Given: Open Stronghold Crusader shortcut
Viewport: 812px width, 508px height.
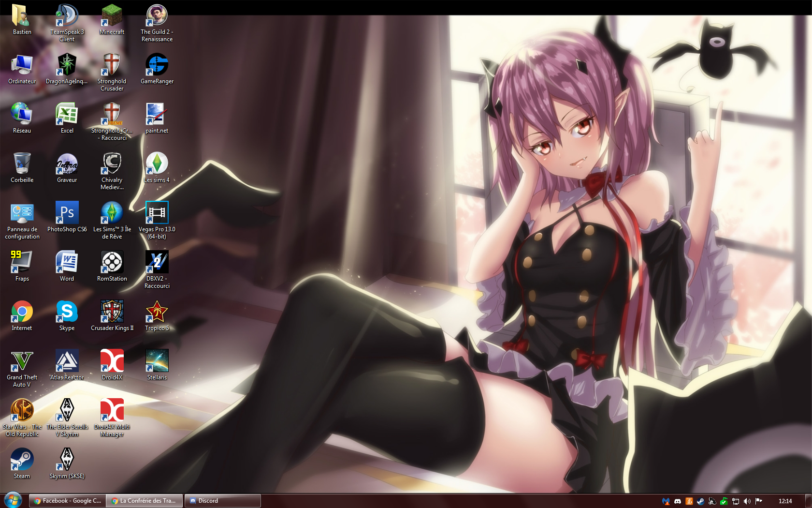Looking at the screenshot, I should (112, 72).
